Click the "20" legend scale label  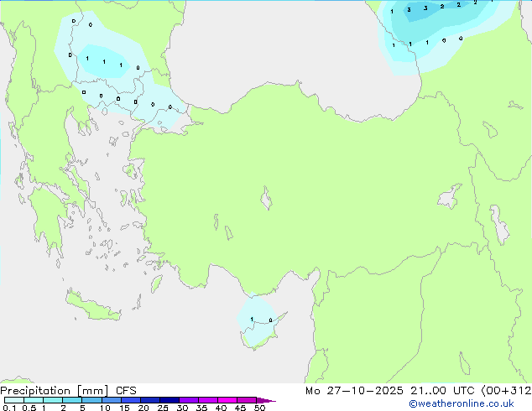tap(143, 408)
